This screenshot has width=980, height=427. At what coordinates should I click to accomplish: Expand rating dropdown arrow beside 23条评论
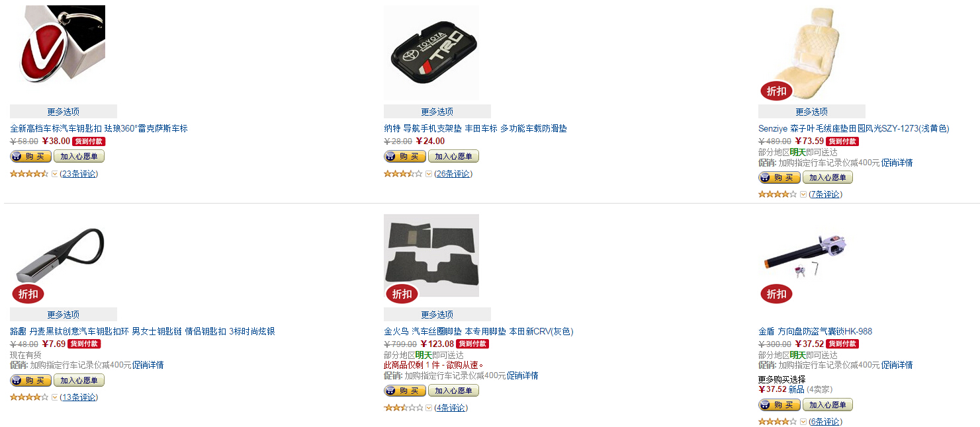click(54, 174)
